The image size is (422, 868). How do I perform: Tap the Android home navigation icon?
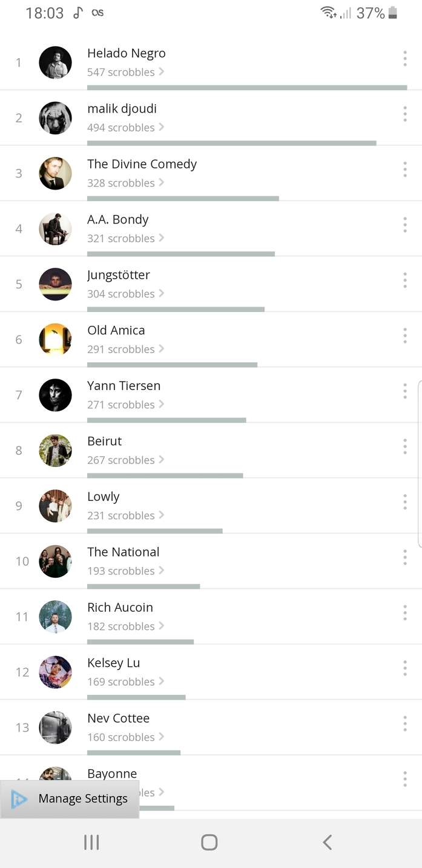point(209,842)
